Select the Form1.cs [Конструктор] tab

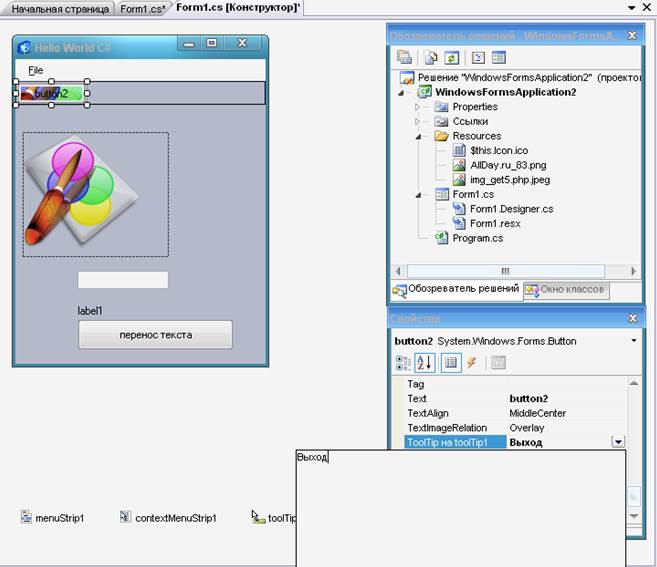(x=238, y=8)
